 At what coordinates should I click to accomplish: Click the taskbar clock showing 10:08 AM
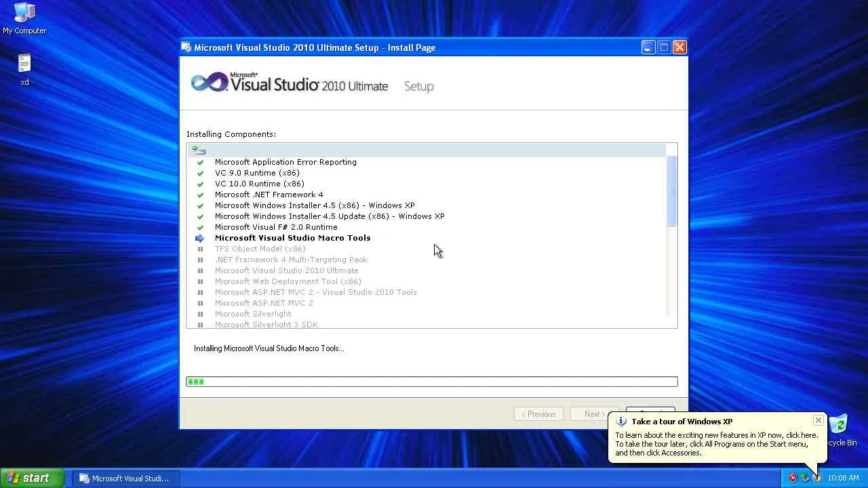(843, 479)
